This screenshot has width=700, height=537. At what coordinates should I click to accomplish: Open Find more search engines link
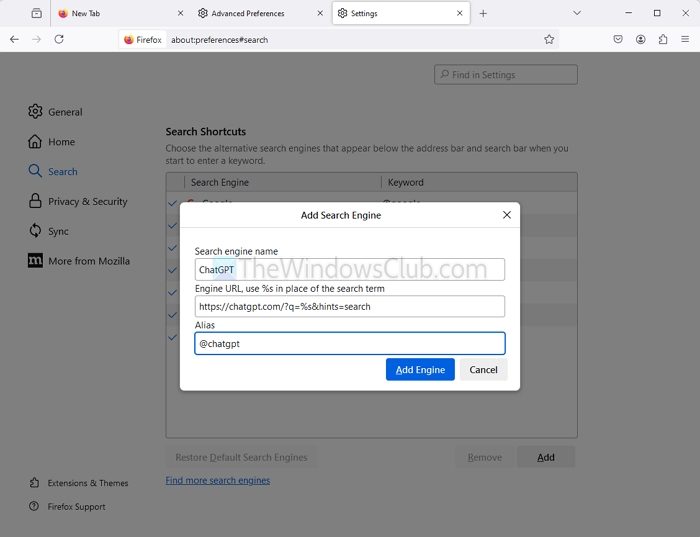(218, 480)
